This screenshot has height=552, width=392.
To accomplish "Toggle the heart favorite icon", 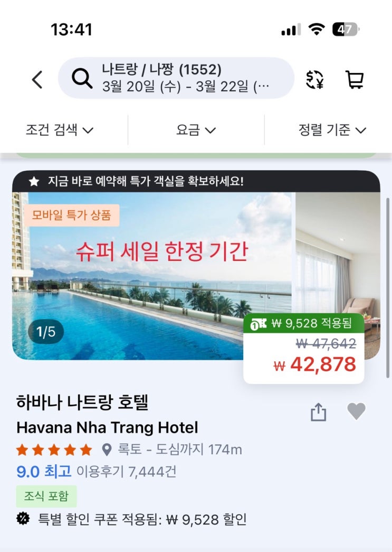I will pos(357,411).
